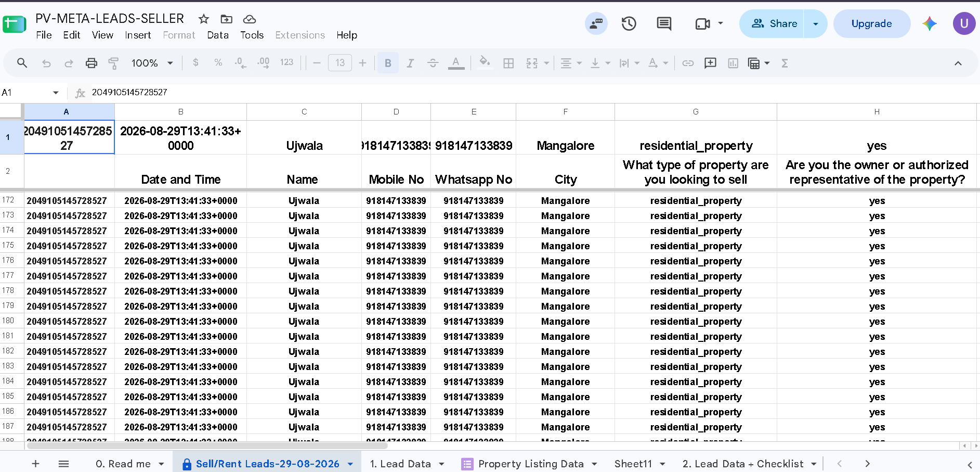Viewport: 980px width, 472px height.
Task: Insert a chart
Action: [733, 63]
